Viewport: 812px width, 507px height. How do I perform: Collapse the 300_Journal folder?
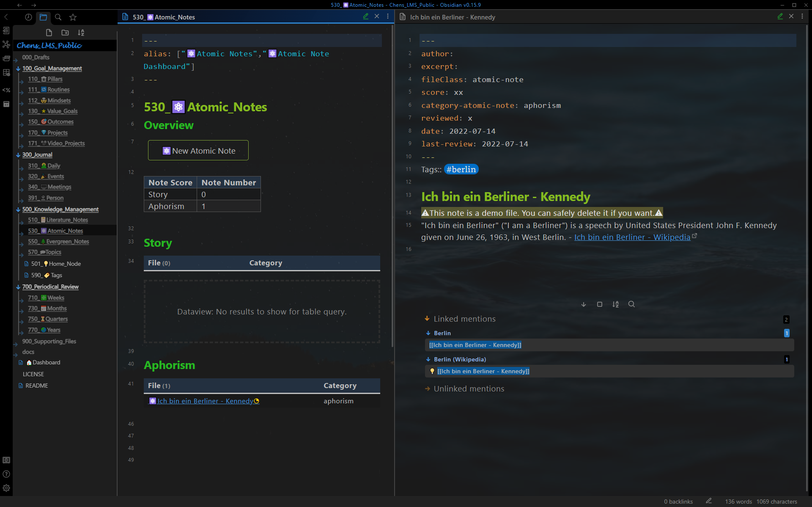(18, 155)
